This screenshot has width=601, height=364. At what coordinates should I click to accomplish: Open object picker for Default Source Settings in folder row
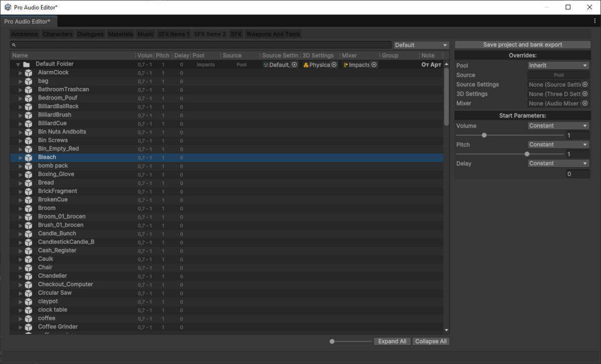294,65
